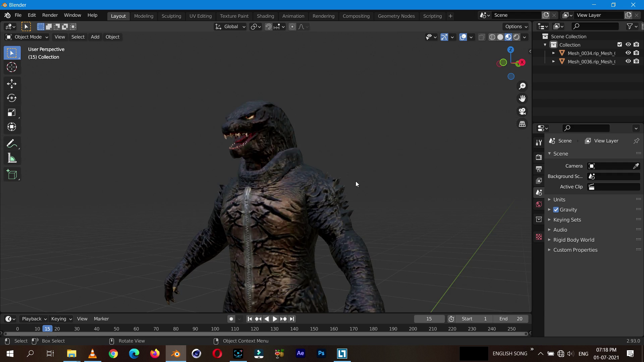Open After Effects from the taskbar

pyautogui.click(x=300, y=353)
